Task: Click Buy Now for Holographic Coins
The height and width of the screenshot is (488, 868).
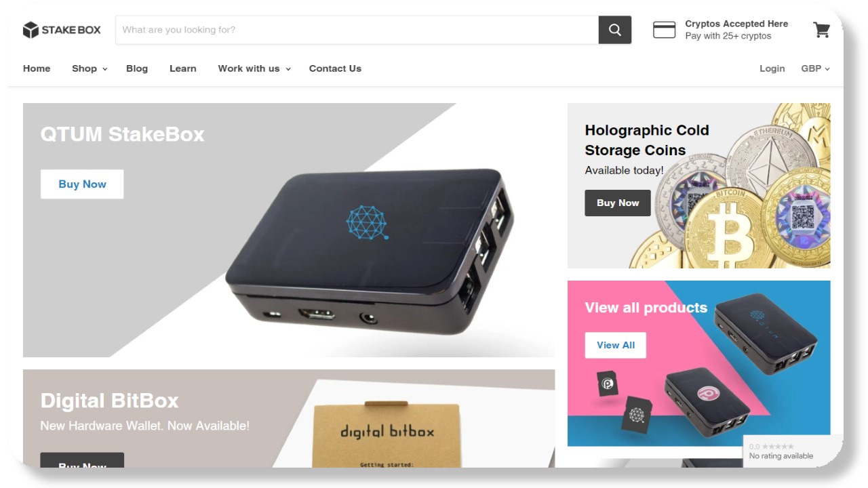Action: point(618,203)
